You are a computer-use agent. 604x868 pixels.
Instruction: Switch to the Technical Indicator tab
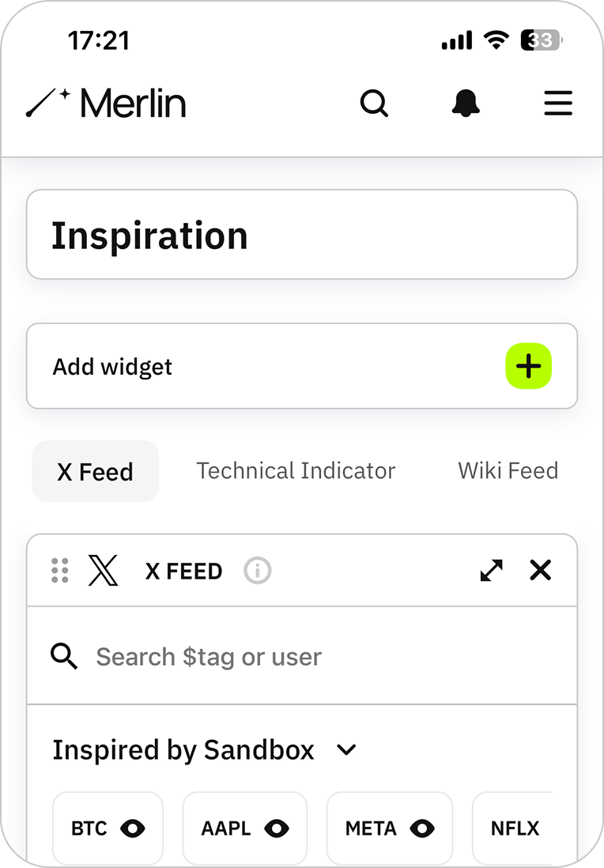point(296,471)
